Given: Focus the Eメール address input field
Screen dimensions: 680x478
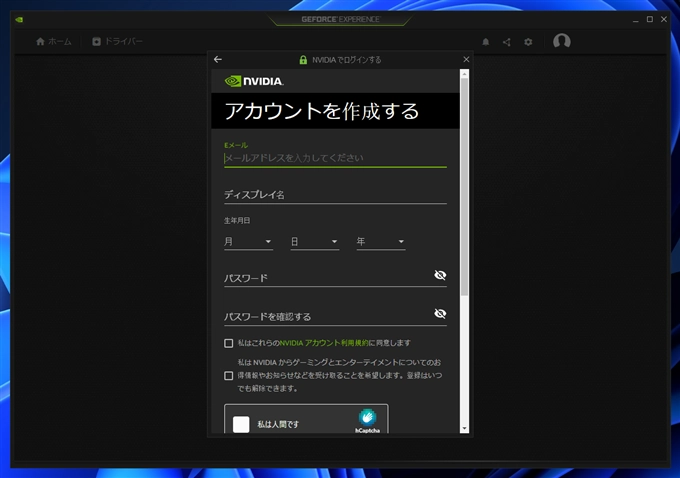Looking at the screenshot, I should point(335,158).
